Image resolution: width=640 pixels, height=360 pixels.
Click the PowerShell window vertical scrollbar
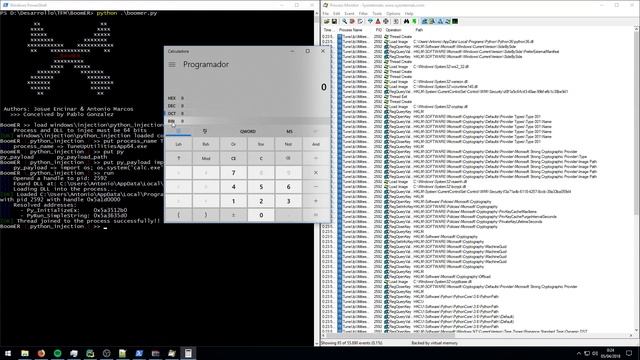click(317, 178)
